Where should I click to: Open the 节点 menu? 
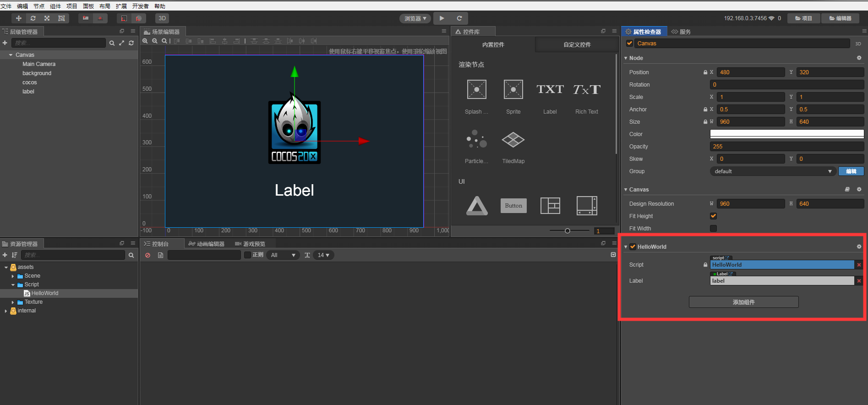(39, 6)
